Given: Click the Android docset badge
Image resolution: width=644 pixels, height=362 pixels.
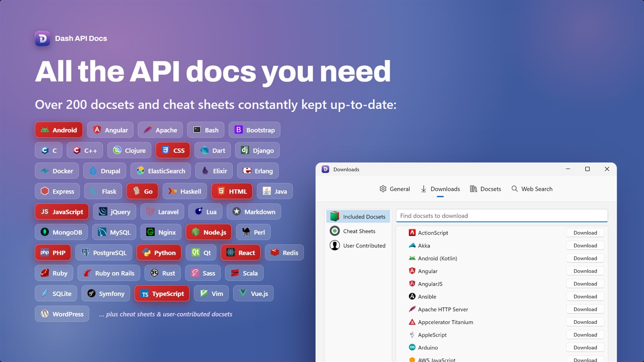Looking at the screenshot, I should coord(59,130).
